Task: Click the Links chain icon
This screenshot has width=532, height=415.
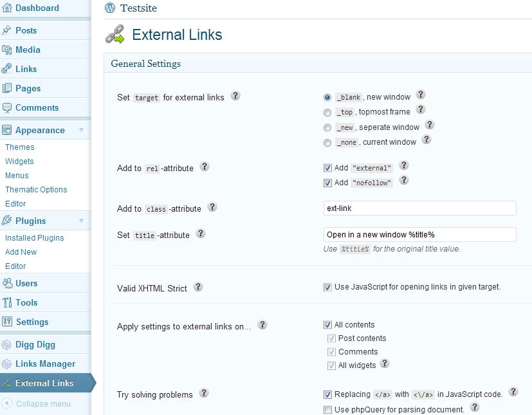Action: coord(6,69)
